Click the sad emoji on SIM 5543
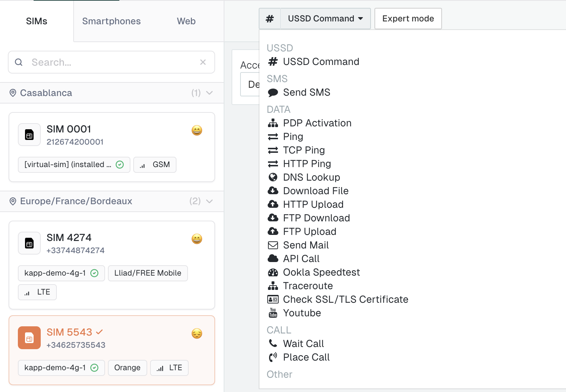Screen dimensions: 566x392 [x=197, y=333]
